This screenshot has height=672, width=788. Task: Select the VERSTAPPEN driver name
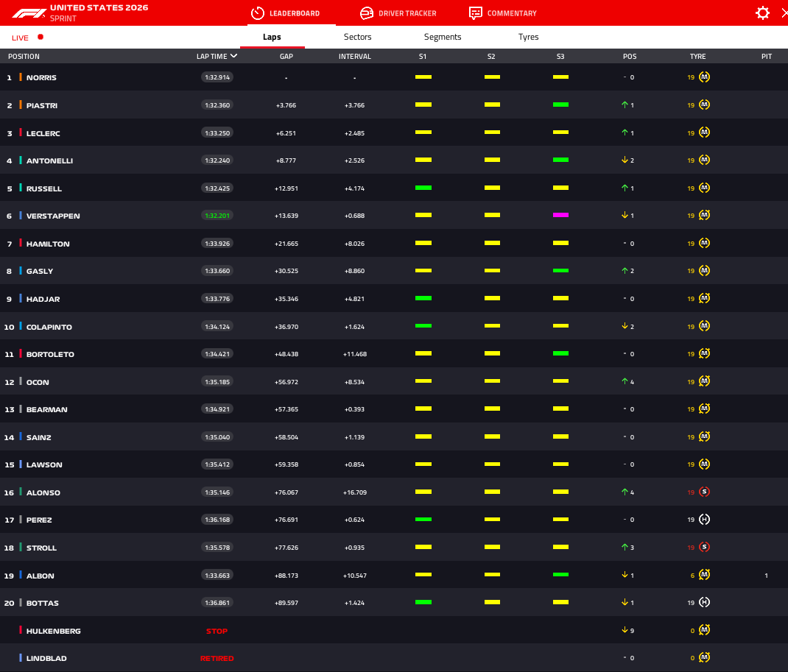click(x=53, y=216)
